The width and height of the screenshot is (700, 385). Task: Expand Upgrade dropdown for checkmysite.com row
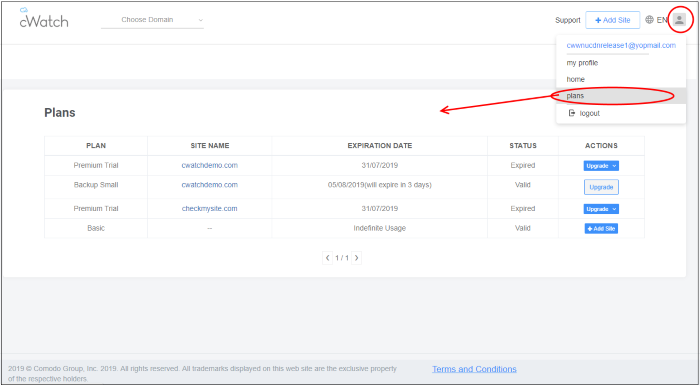tap(601, 209)
